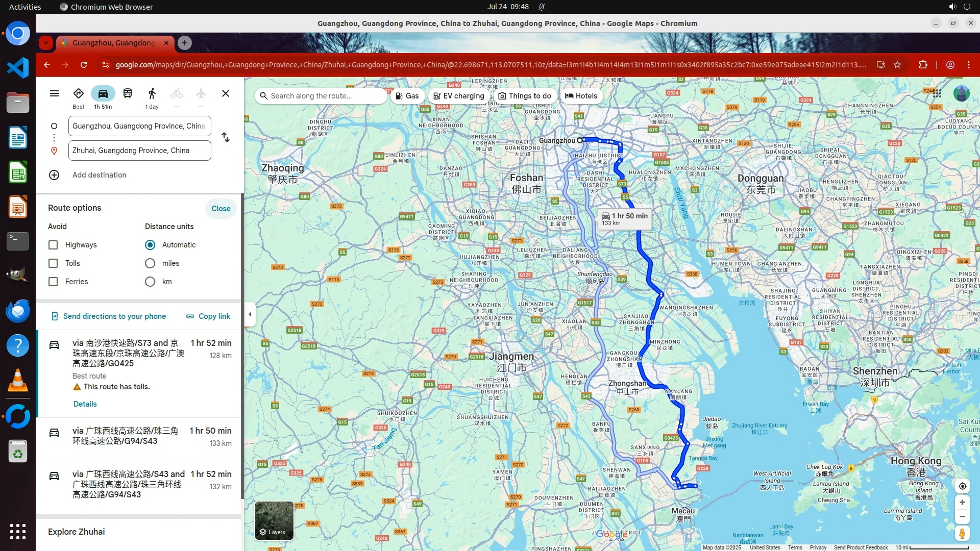Zoom in the map with plus icon
This screenshot has height=551, width=980.
pos(962,503)
